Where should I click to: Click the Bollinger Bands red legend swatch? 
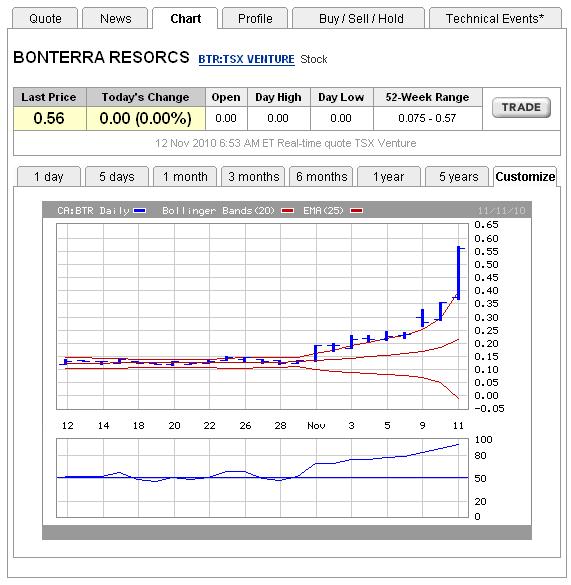point(287,211)
